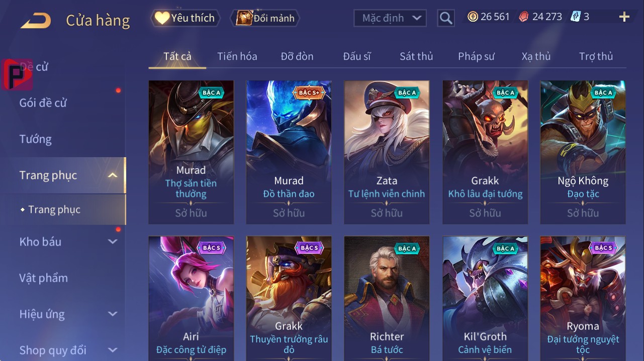Image resolution: width=644 pixels, height=361 pixels.
Task: Open Tướng in the sidebar
Action: point(36,139)
